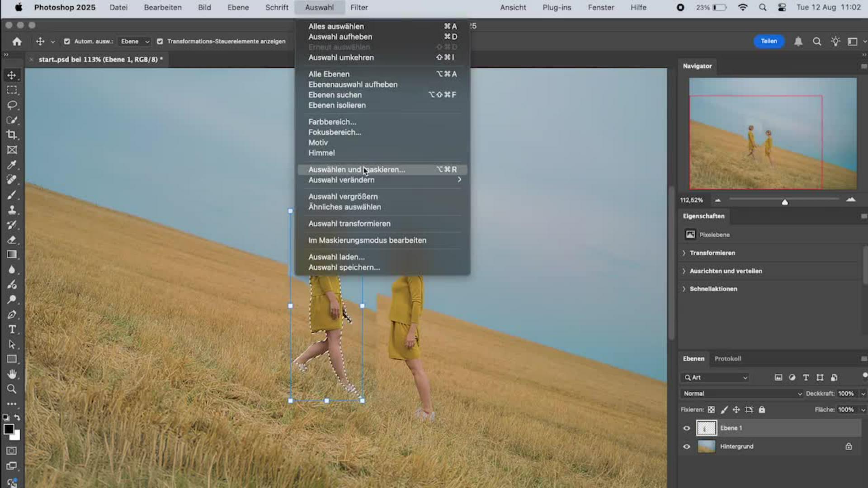868x488 pixels.
Task: Select the Hand tool
Action: pos(12,374)
